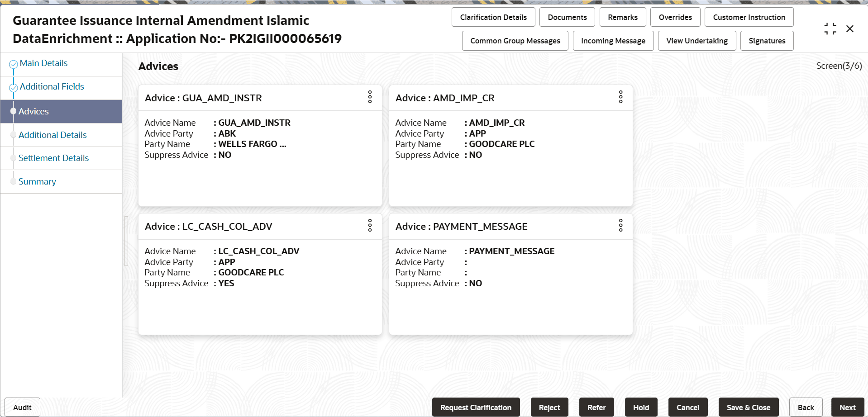Click the Refer button
868x417 pixels.
click(596, 408)
